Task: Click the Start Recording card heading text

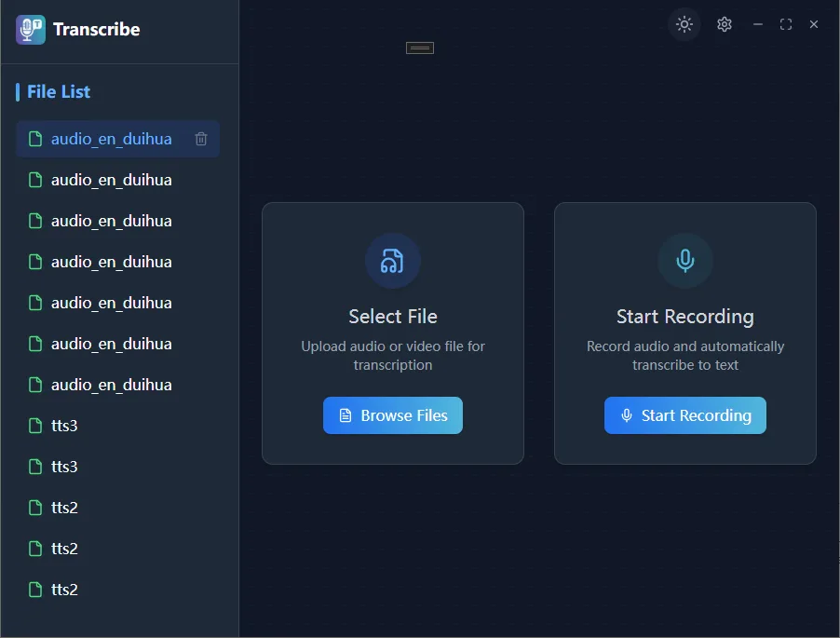Action: 685,317
